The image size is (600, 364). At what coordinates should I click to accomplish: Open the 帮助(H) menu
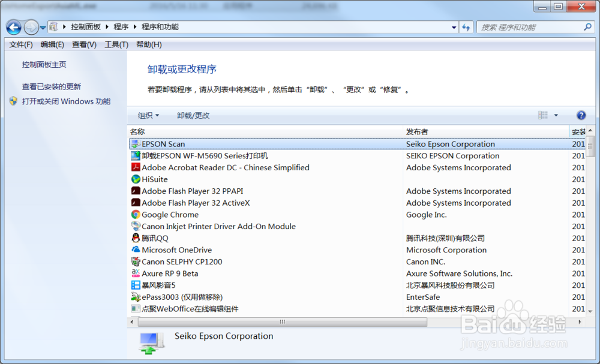coord(149,45)
